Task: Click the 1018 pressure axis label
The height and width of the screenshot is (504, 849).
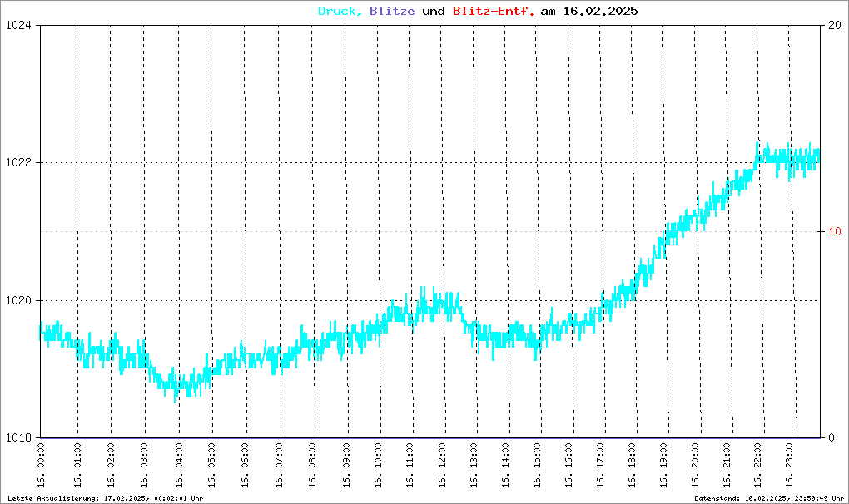Action: (17, 437)
